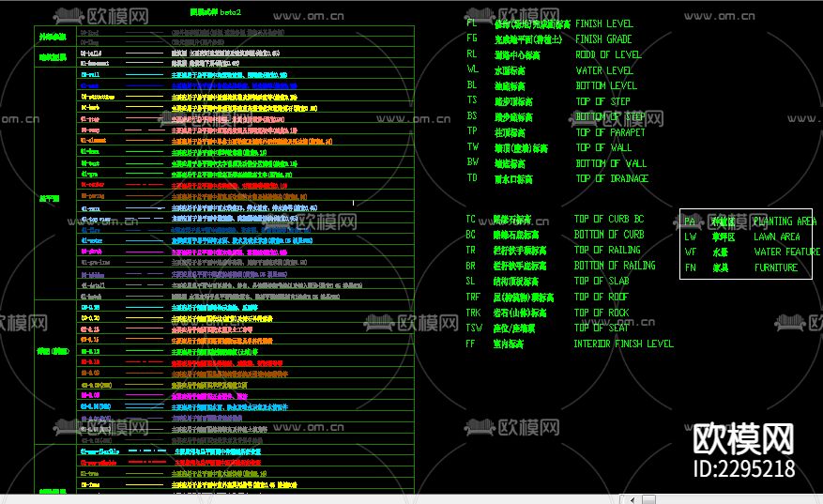Select the TSW abbreviation text
This screenshot has width=823, height=504.
click(473, 328)
